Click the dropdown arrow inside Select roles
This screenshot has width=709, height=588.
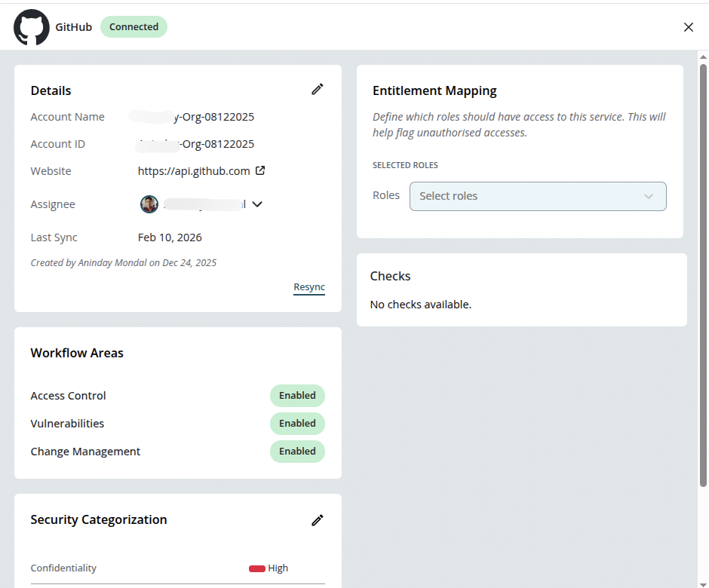(x=649, y=196)
